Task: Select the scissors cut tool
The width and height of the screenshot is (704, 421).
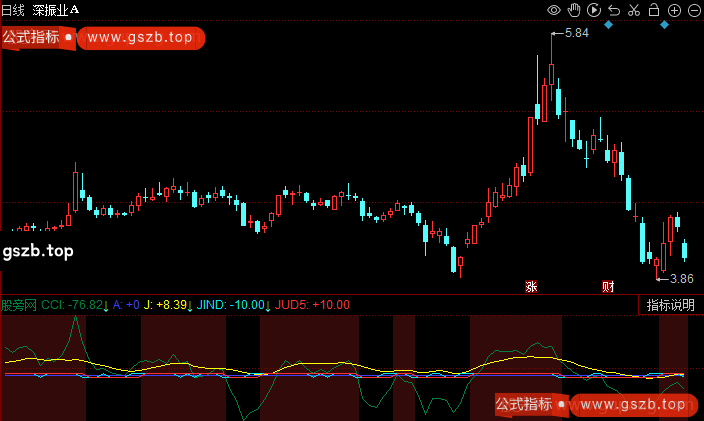Action: tap(634, 10)
